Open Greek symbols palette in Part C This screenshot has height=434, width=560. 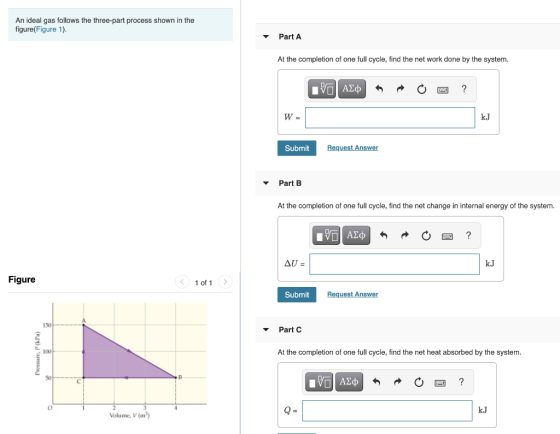pos(349,382)
